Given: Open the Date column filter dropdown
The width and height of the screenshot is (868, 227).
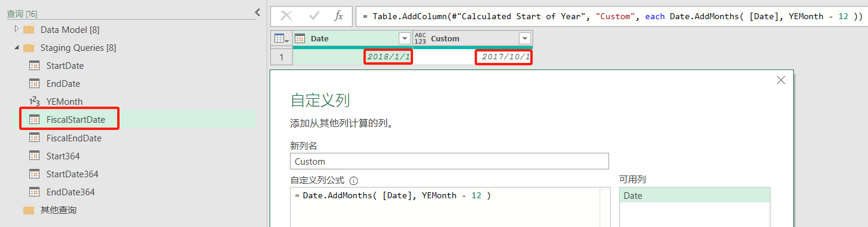Looking at the screenshot, I should 405,38.
